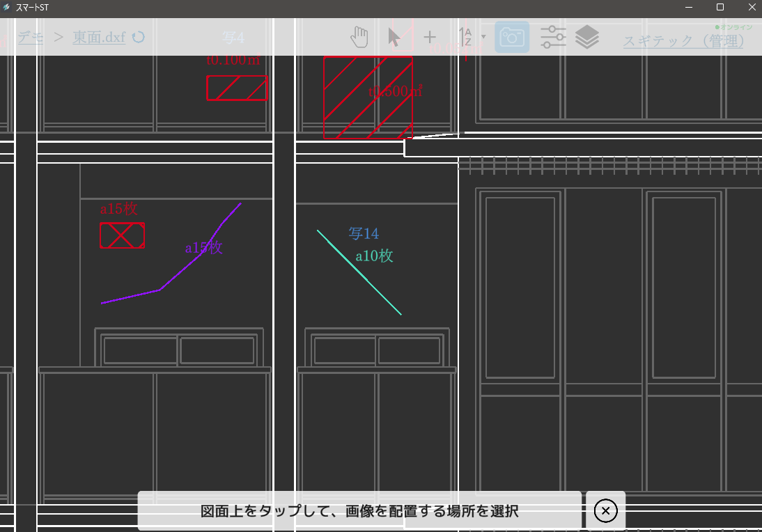762x532 pixels.
Task: Open the sliders settings icon
Action: [553, 37]
